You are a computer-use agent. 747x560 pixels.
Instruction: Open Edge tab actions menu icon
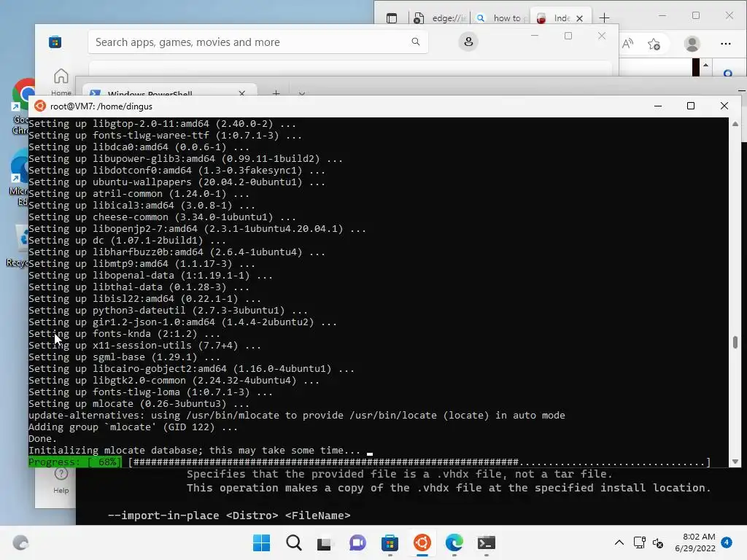[x=392, y=18]
